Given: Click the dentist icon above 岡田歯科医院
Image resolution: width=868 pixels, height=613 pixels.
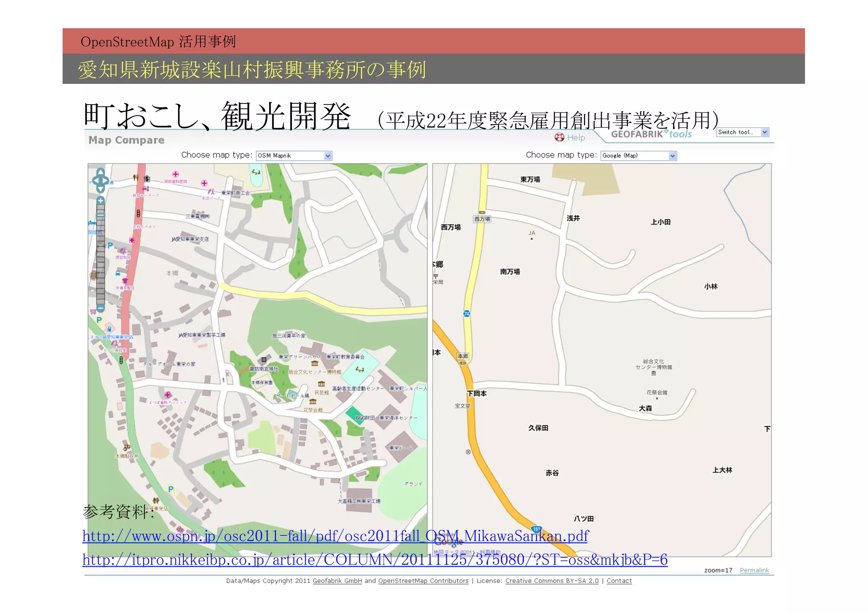Looking at the screenshot, I should pyautogui.click(x=175, y=174).
